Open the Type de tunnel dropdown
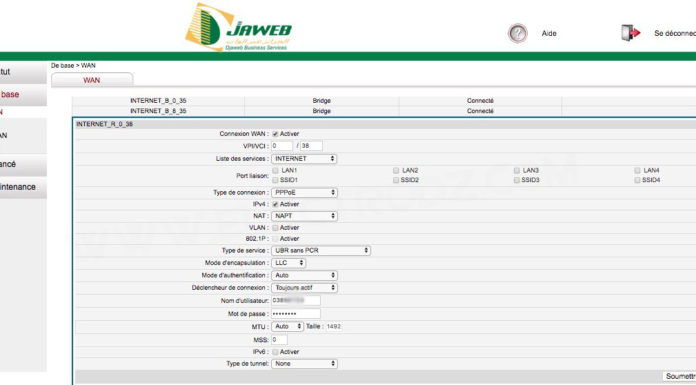The height and width of the screenshot is (385, 696). pyautogui.click(x=304, y=364)
